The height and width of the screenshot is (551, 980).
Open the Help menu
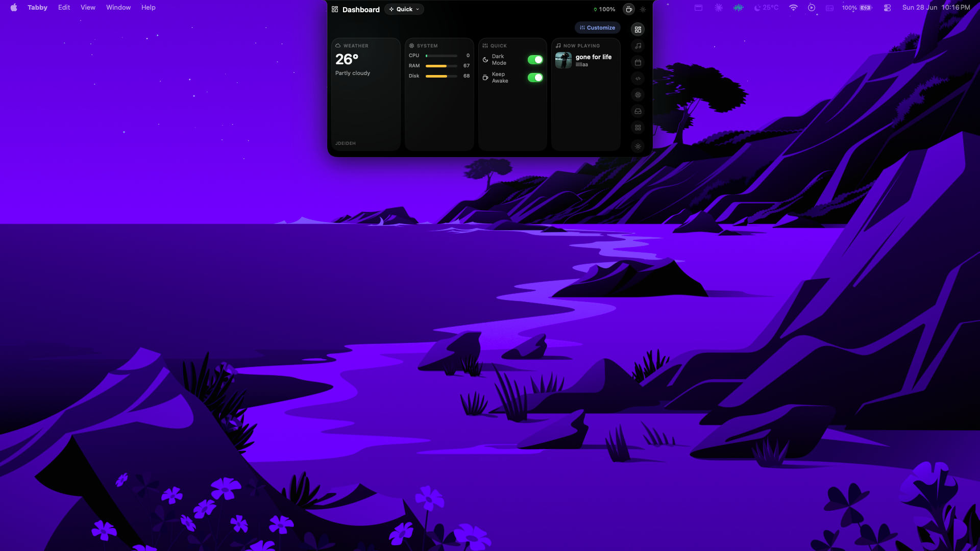(x=149, y=7)
